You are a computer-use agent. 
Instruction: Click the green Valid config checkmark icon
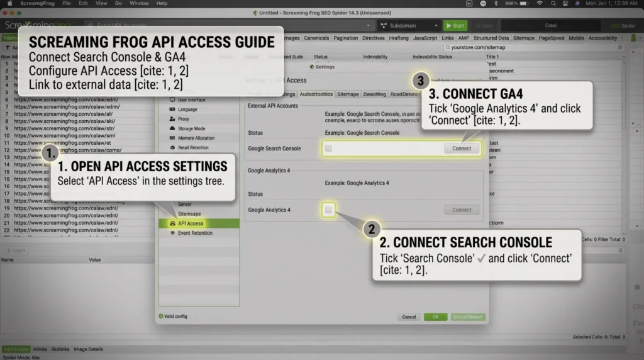(160, 316)
